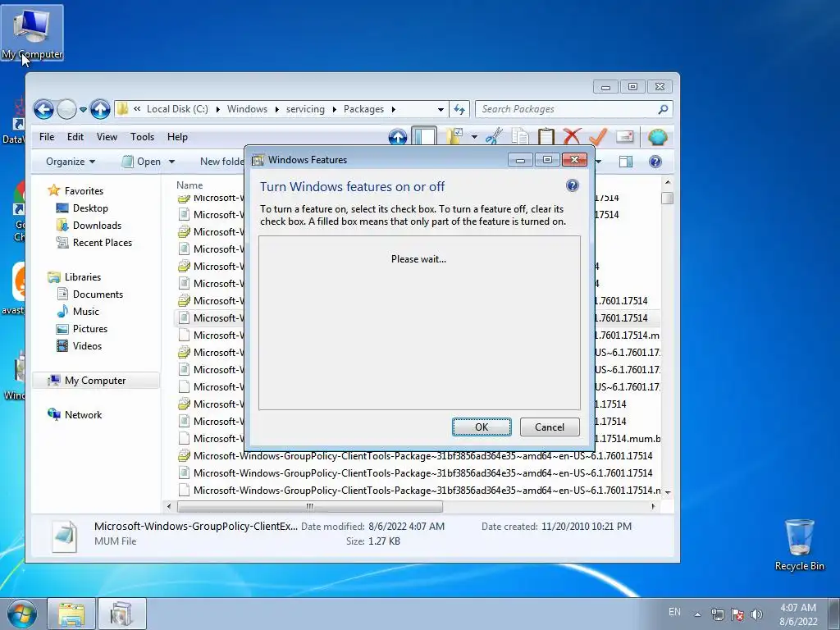840x630 pixels.
Task: Open Classic Explorer settings shell icon
Action: [657, 137]
